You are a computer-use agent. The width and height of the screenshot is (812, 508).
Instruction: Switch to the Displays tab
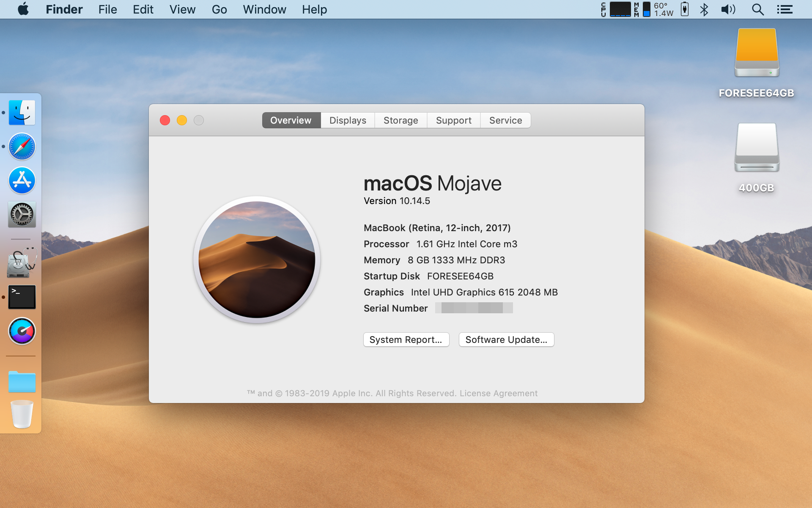(x=348, y=120)
